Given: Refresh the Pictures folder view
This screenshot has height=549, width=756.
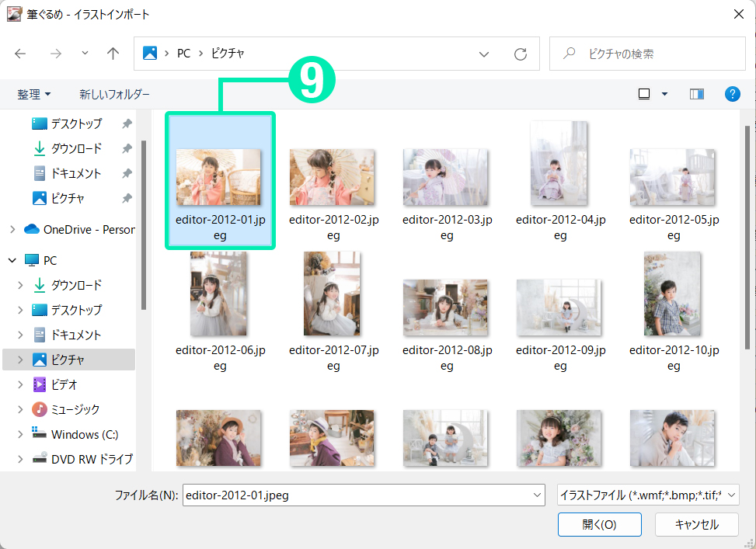Looking at the screenshot, I should pyautogui.click(x=521, y=54).
